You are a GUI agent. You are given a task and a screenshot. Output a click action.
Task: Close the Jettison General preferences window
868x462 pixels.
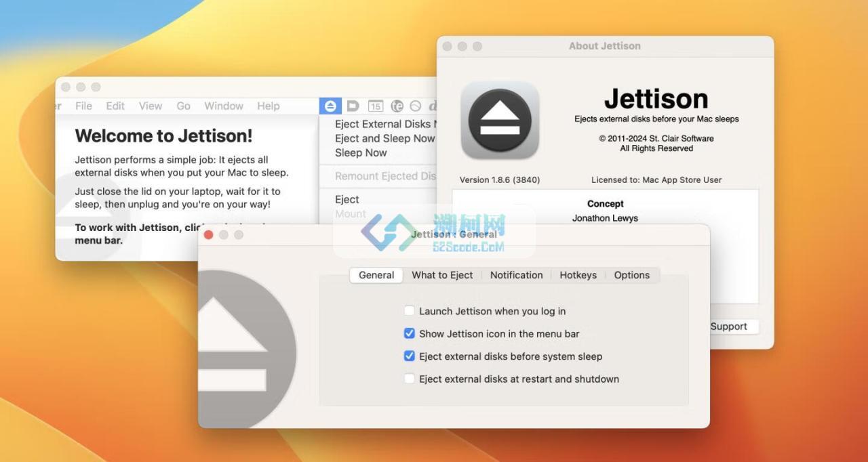[x=209, y=234]
